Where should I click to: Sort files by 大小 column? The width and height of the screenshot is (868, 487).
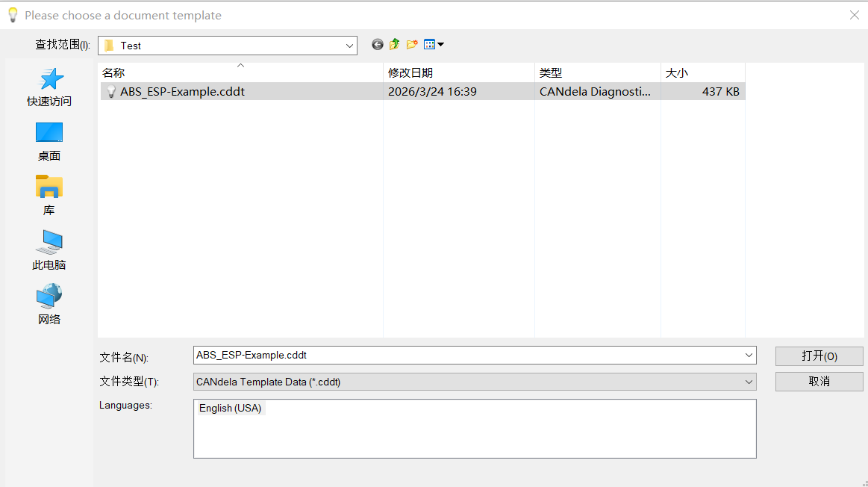tap(703, 72)
